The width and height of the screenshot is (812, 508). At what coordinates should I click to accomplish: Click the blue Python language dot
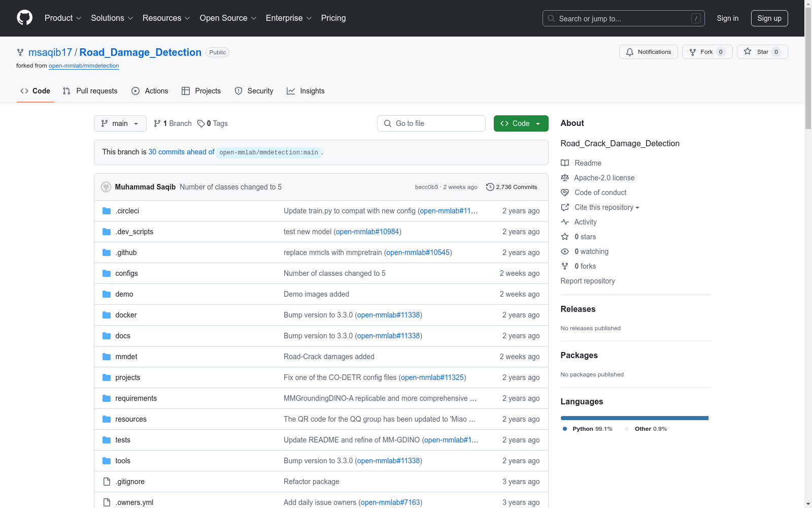565,429
